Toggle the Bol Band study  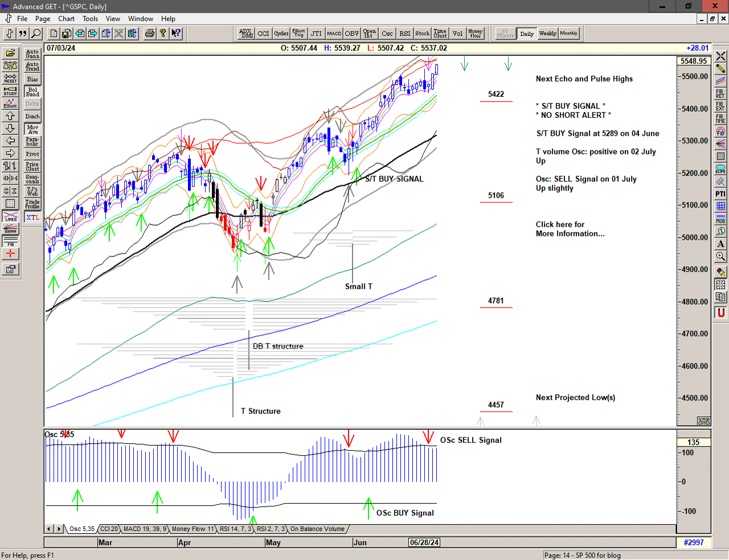(32, 92)
